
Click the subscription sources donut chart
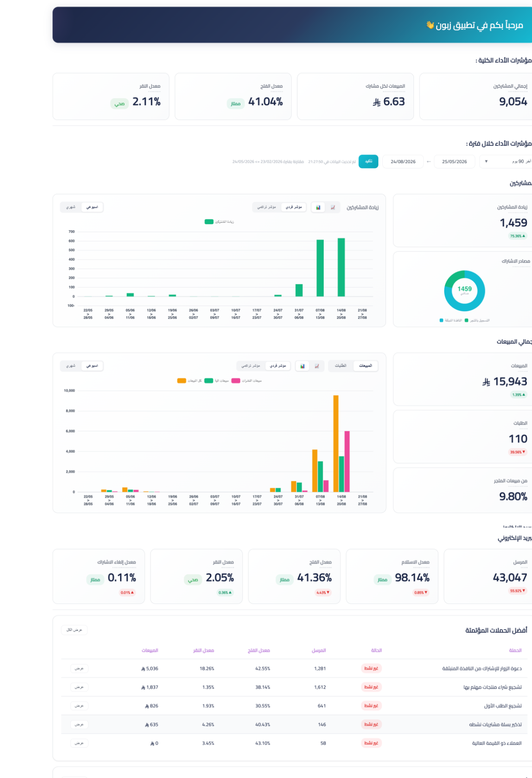click(464, 291)
